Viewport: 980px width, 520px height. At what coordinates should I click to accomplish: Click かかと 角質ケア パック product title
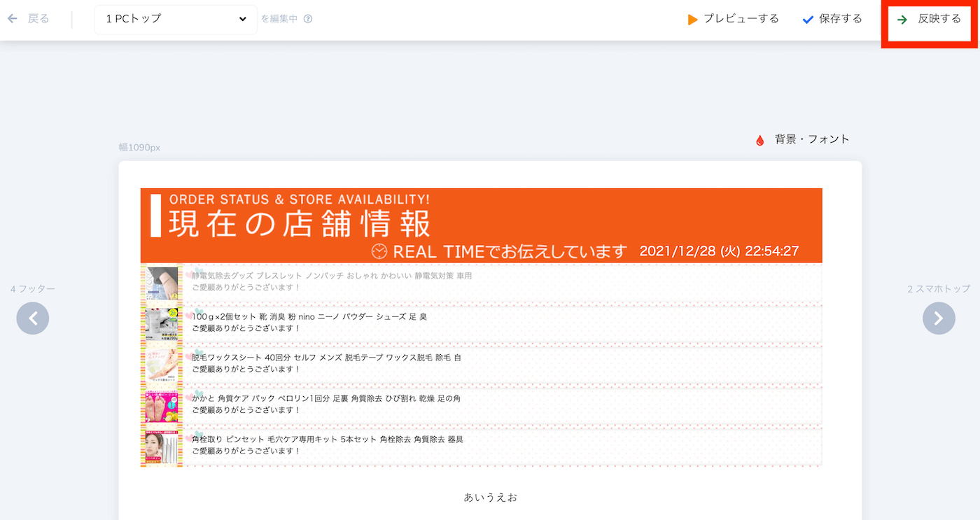pos(326,398)
